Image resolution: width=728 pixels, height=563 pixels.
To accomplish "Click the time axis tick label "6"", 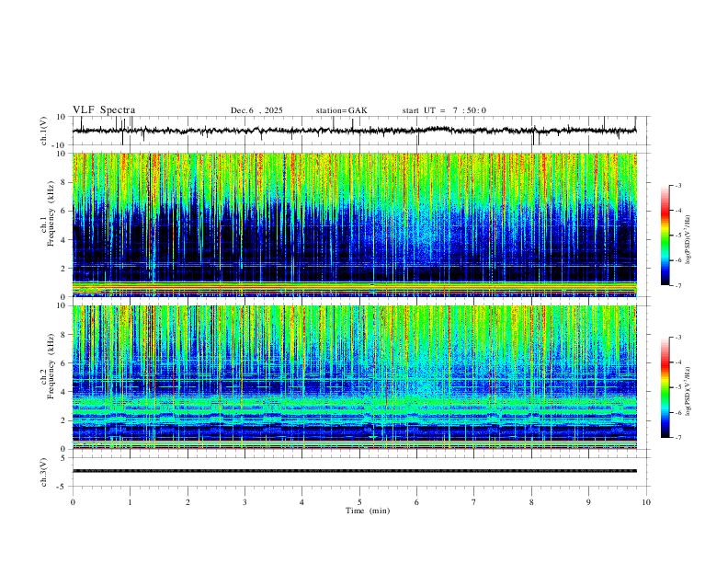I will (x=416, y=502).
